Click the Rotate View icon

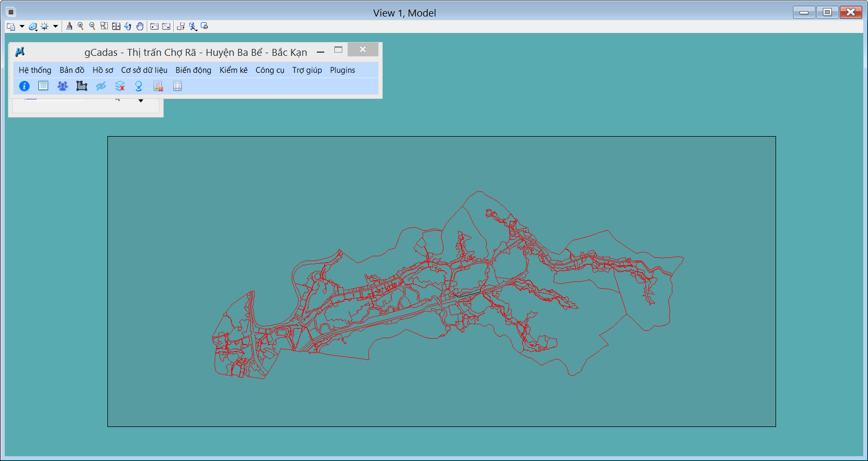tap(128, 26)
